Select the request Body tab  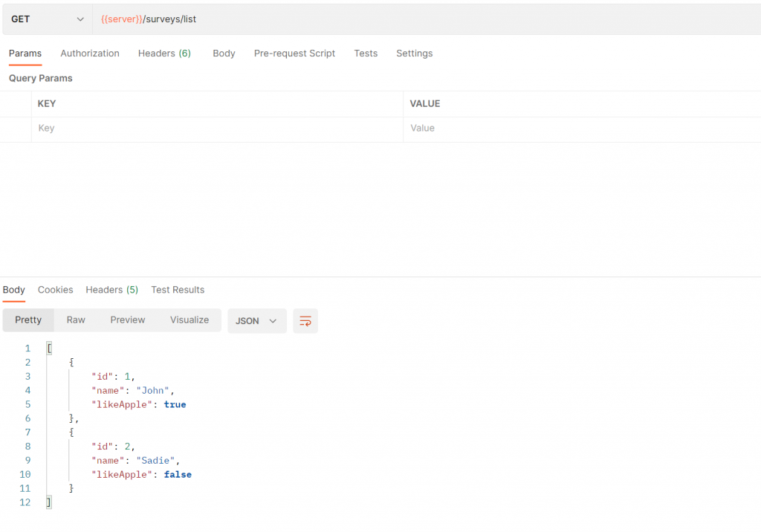click(x=224, y=53)
